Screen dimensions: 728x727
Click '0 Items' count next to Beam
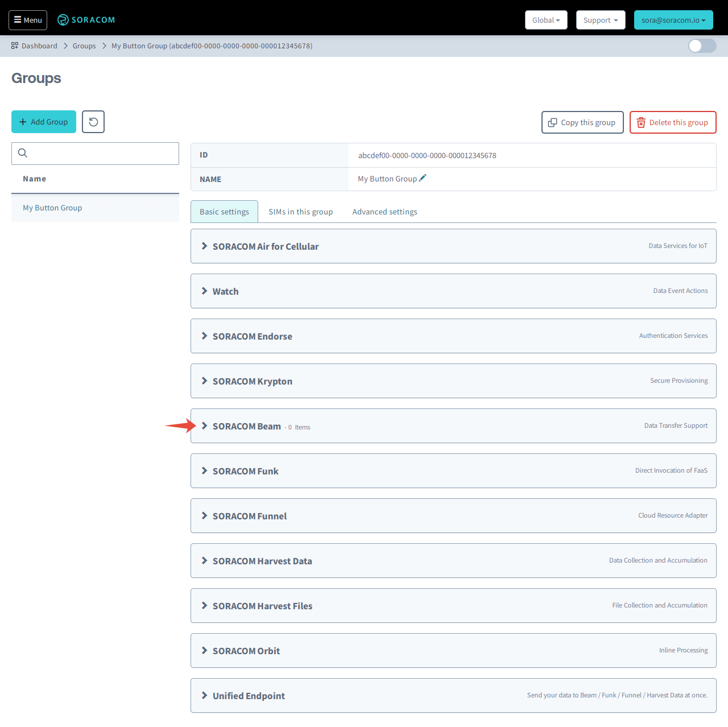299,427
